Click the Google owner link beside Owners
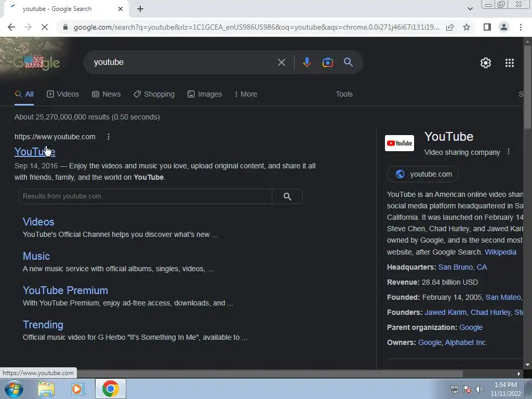The height and width of the screenshot is (399, 532). tap(430, 343)
